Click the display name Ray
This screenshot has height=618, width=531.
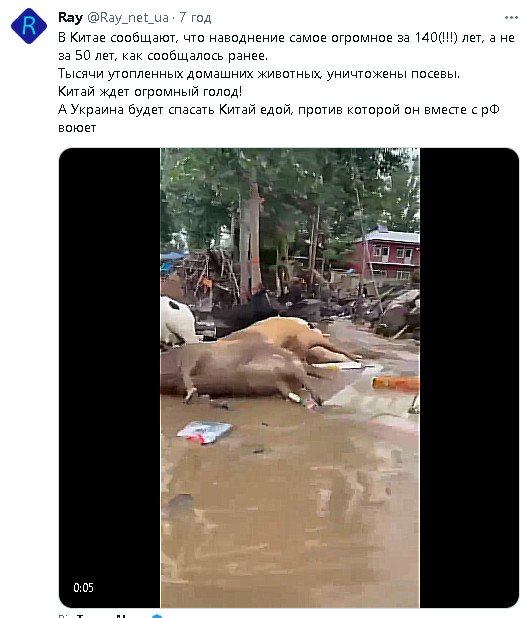pyautogui.click(x=70, y=18)
